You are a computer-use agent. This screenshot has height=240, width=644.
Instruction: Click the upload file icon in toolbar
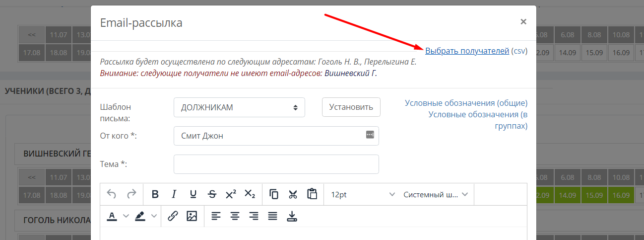pyautogui.click(x=292, y=216)
